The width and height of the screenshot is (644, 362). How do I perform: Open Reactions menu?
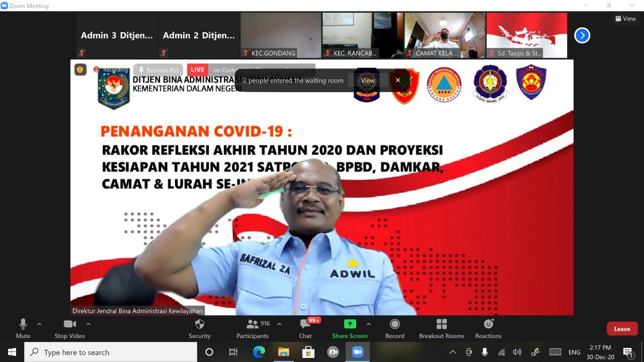(x=489, y=329)
